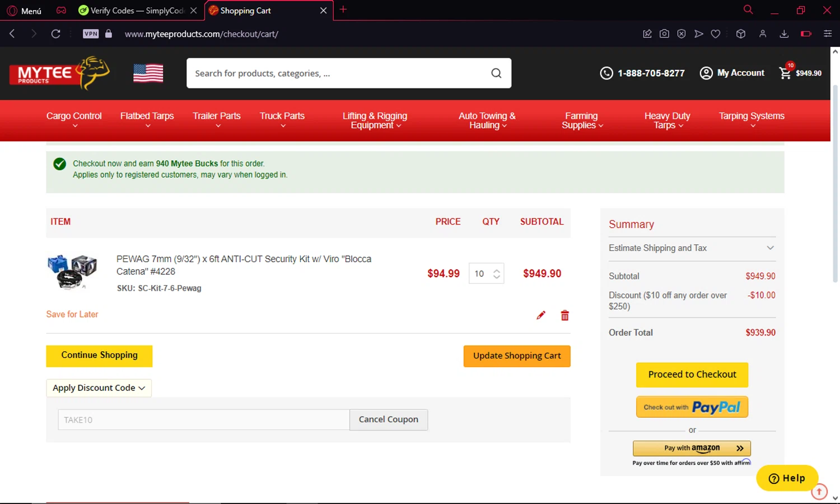Open Opera easy setup sliders icon
The height and width of the screenshot is (504, 840).
pos(828,34)
